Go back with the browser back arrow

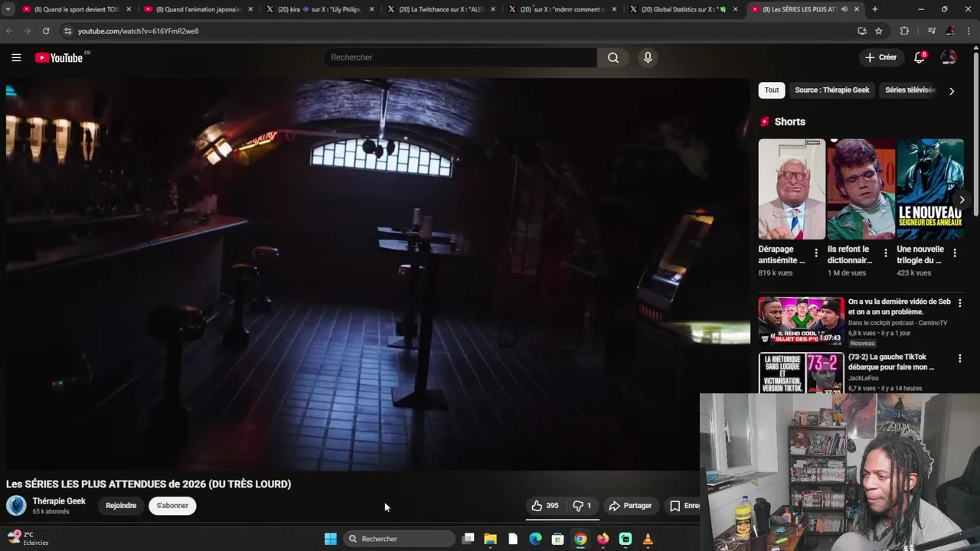click(x=9, y=31)
